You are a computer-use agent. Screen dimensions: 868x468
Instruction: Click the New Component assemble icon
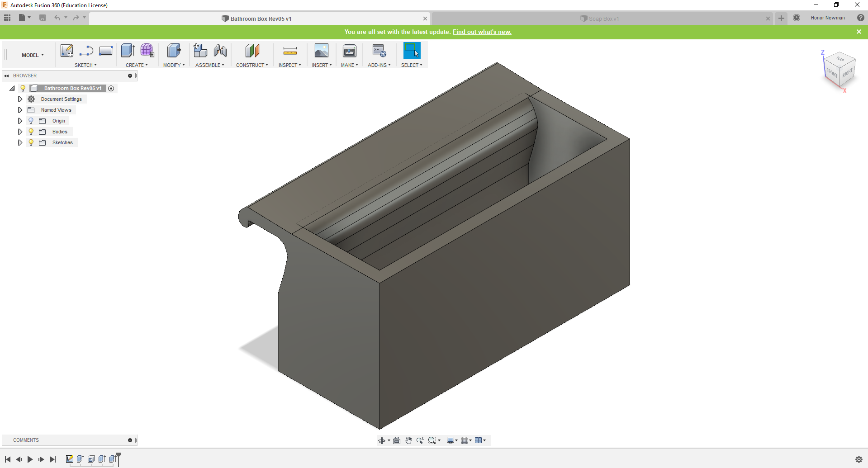(x=200, y=51)
